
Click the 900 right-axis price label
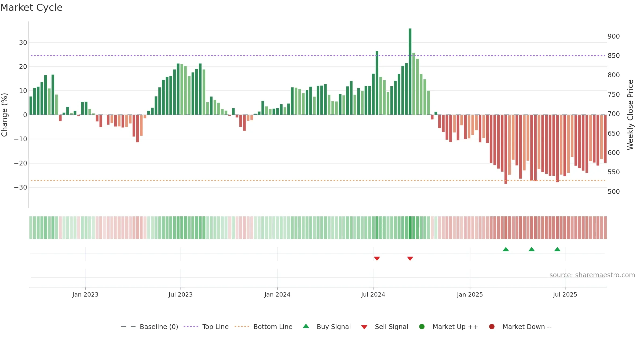pyautogui.click(x=614, y=36)
